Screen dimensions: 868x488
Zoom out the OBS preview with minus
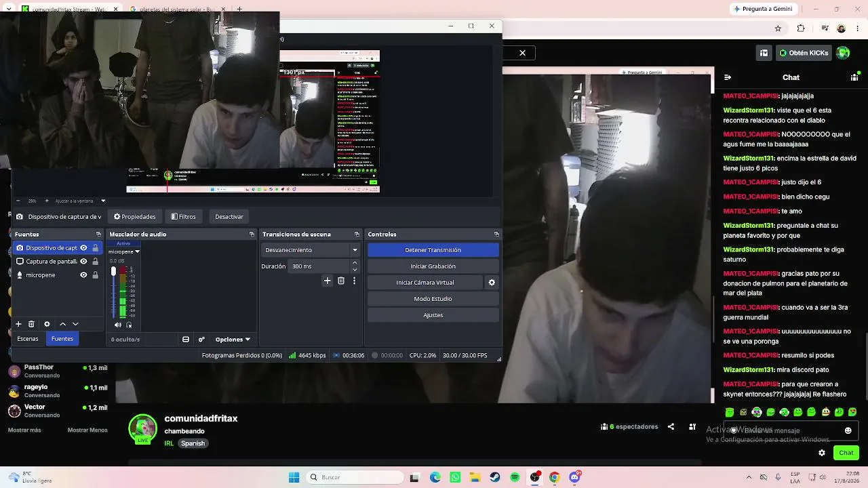pyautogui.click(x=18, y=201)
